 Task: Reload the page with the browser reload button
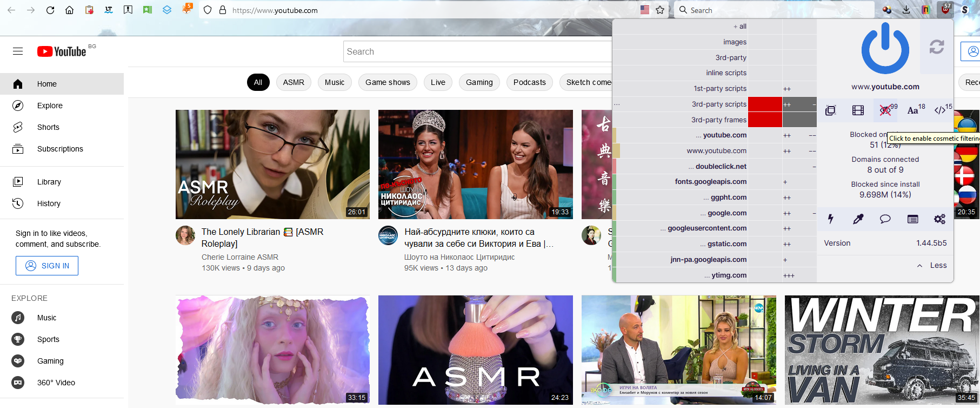[x=50, y=10]
